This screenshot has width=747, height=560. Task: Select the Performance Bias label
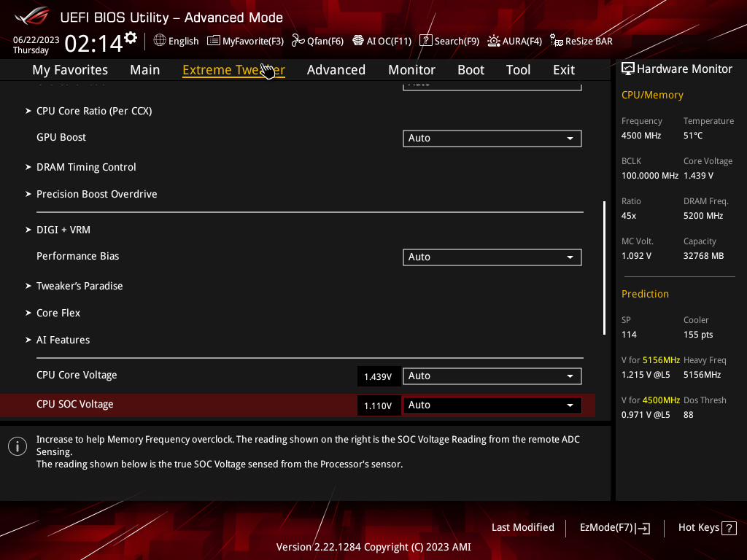point(77,256)
